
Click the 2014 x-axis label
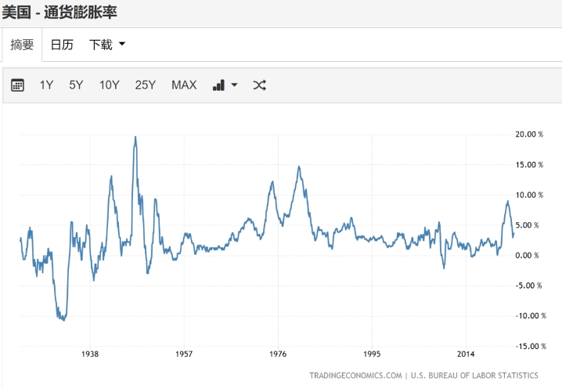click(x=466, y=354)
